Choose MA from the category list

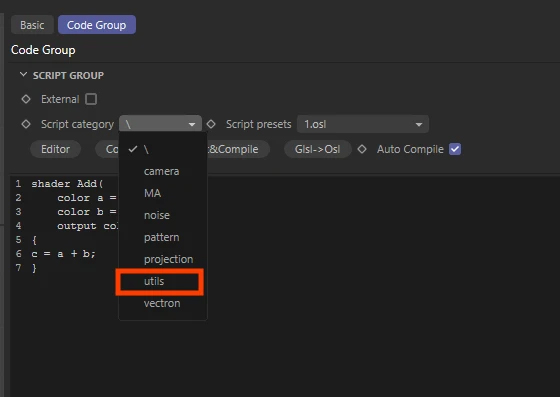[163, 193]
